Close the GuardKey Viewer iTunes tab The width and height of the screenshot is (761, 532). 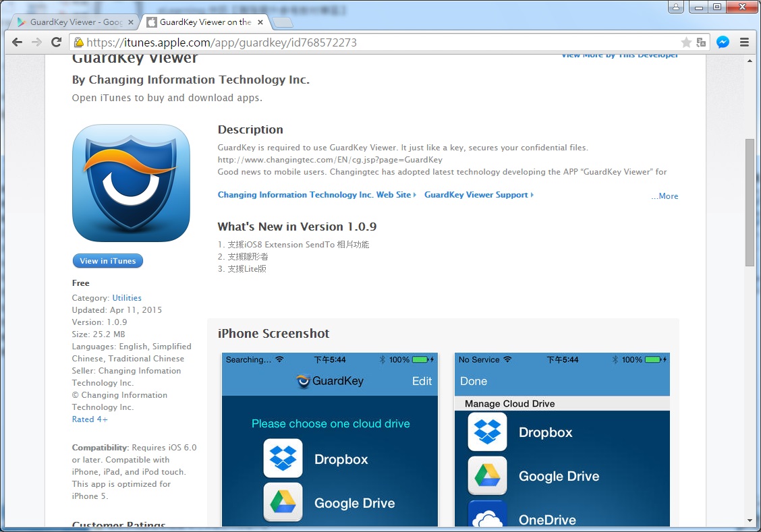[260, 22]
